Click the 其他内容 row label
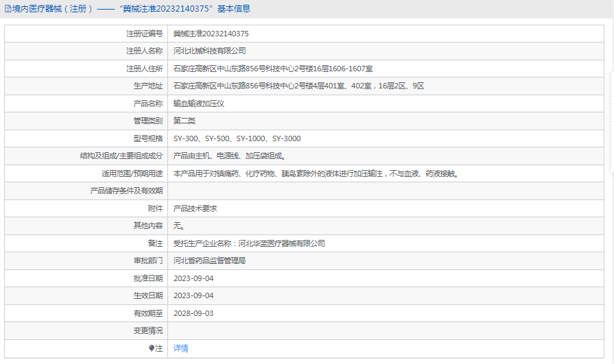 [147, 226]
